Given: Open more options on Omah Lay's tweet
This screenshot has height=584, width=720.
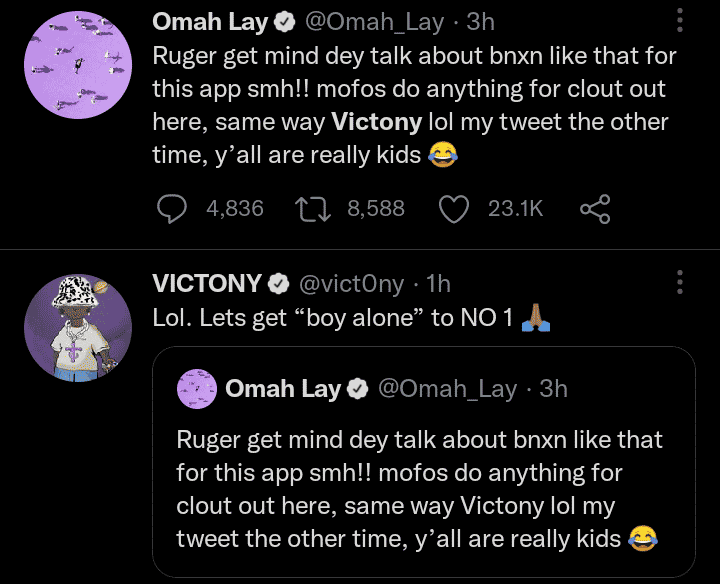Looking at the screenshot, I should tap(680, 20).
